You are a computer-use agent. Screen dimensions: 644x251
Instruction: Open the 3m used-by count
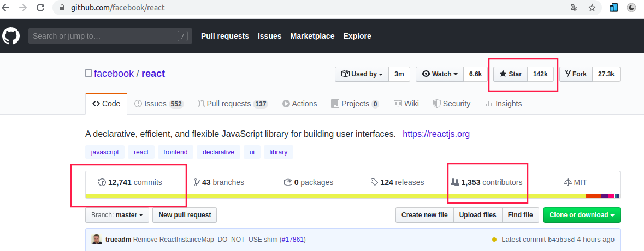coord(399,74)
